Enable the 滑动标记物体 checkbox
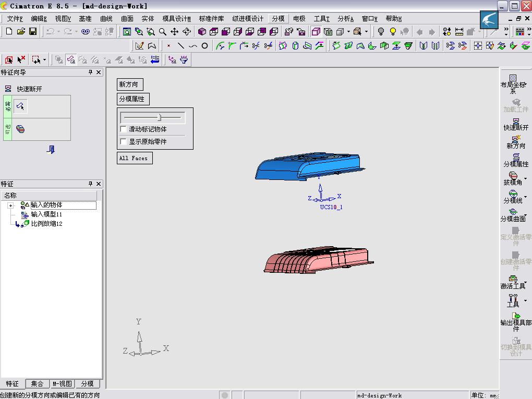 (124, 129)
